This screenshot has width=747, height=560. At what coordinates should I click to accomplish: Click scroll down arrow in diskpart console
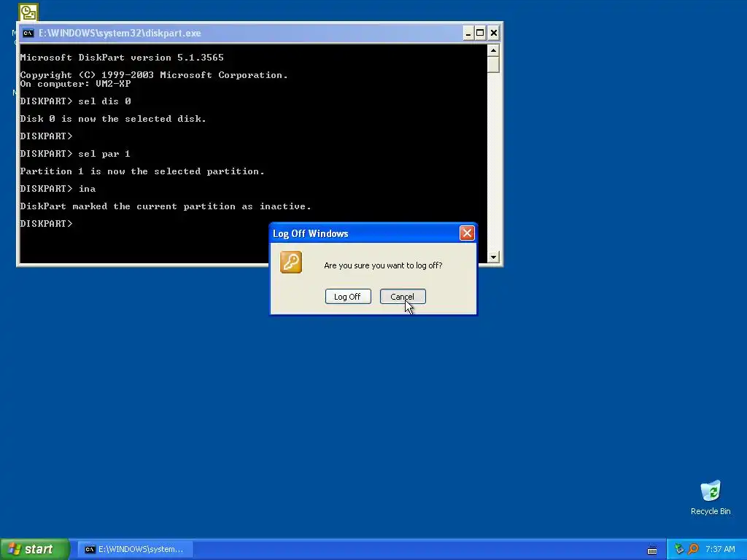pyautogui.click(x=493, y=257)
